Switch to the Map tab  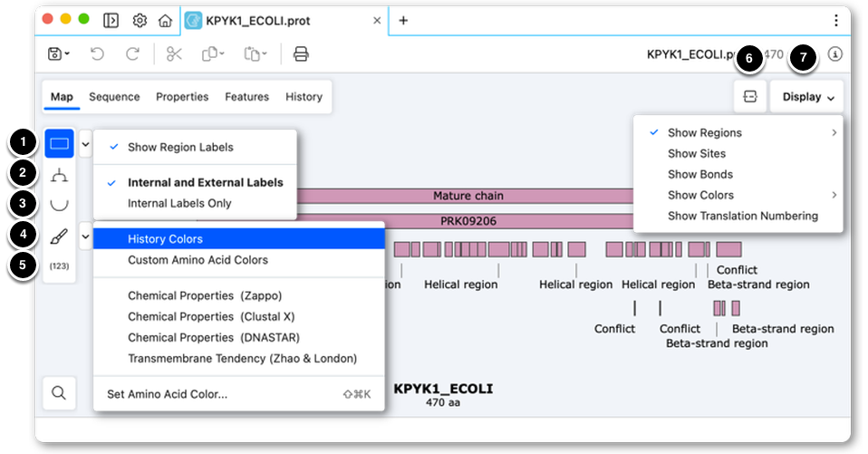[62, 97]
